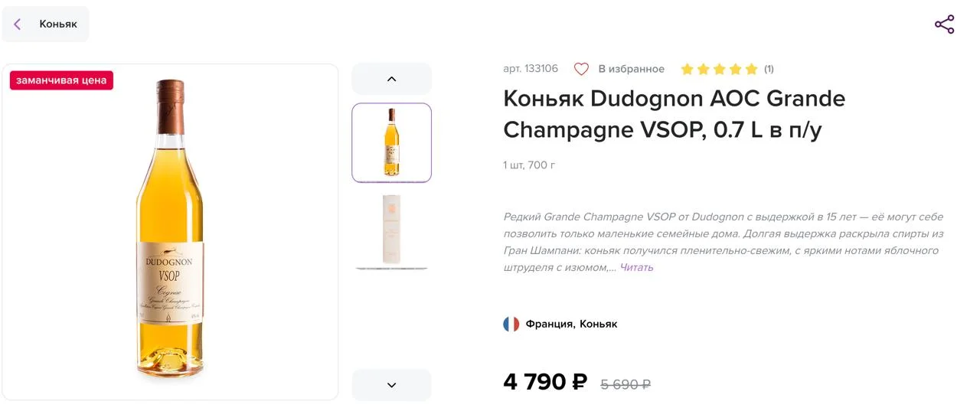Expand description via "Читать" link
The height and width of the screenshot is (411, 980).
tap(636, 267)
